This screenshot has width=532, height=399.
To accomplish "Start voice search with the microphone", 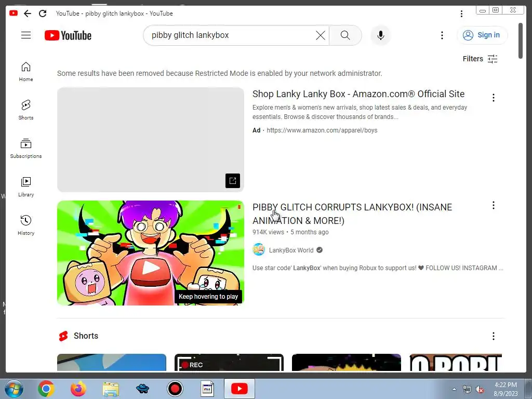I will click(381, 35).
